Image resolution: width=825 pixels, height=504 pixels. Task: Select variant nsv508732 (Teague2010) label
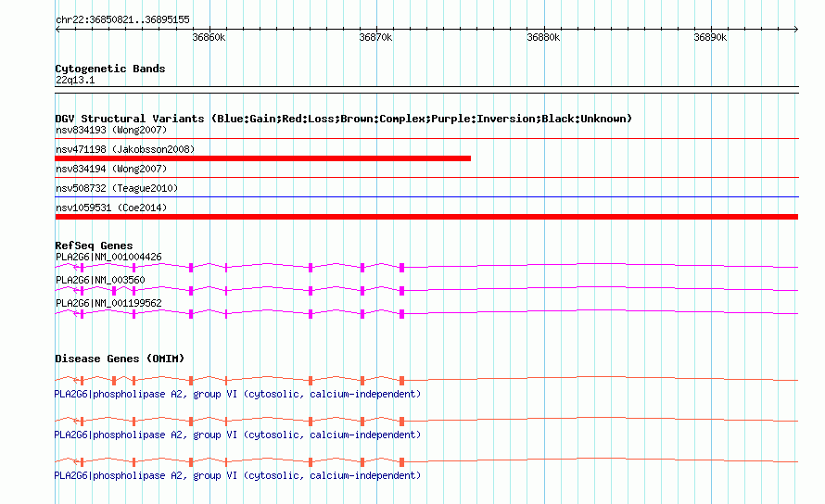click(117, 188)
